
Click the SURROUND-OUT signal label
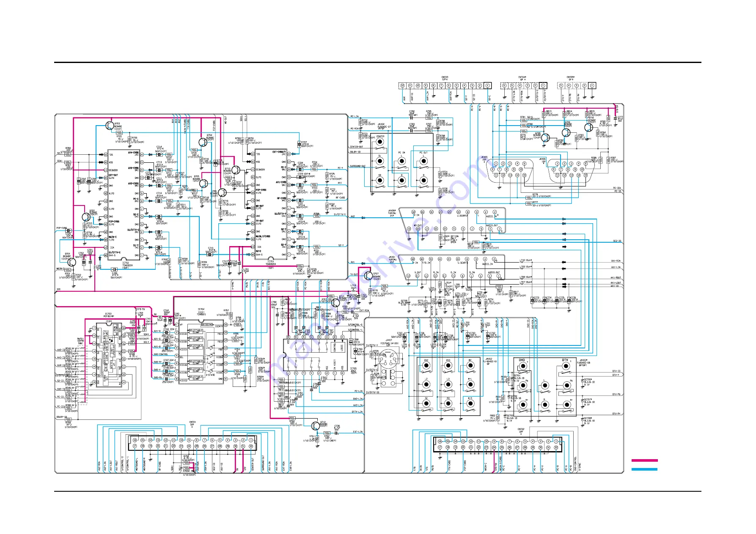[x=358, y=166]
